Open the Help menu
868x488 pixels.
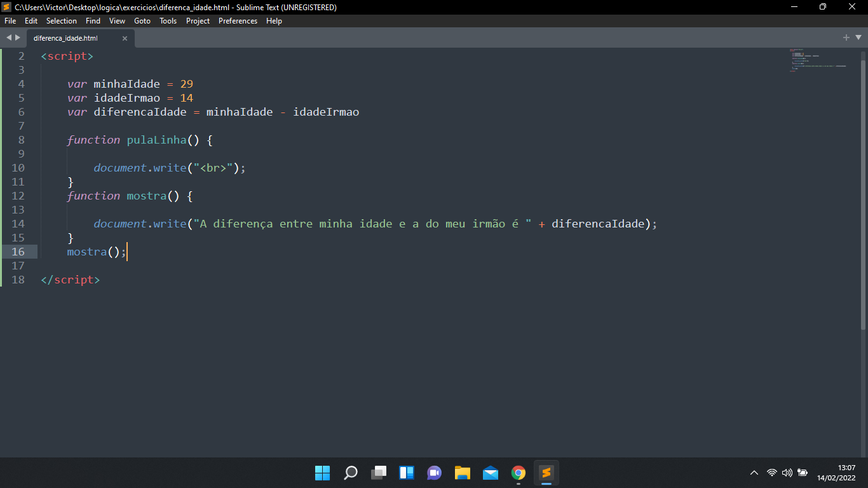point(274,21)
